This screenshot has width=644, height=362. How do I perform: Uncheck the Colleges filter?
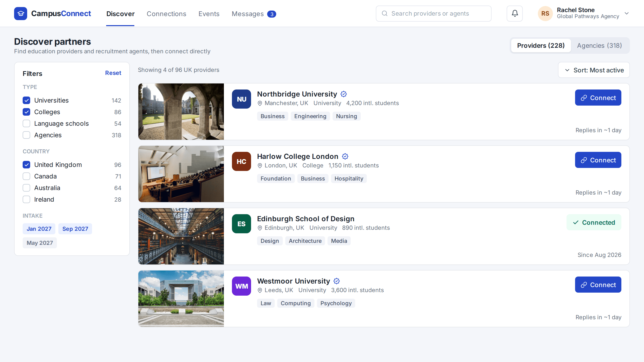[26, 112]
